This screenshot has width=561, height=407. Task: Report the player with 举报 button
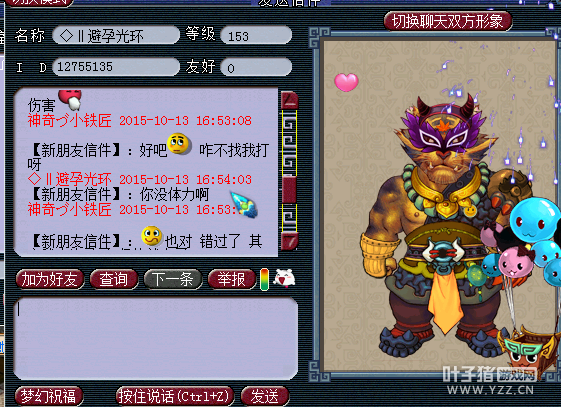click(x=231, y=279)
